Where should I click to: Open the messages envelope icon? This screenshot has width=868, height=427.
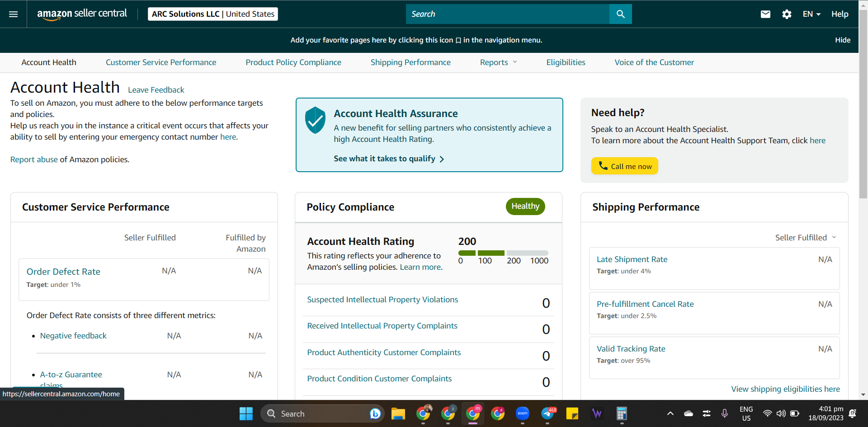pyautogui.click(x=765, y=14)
